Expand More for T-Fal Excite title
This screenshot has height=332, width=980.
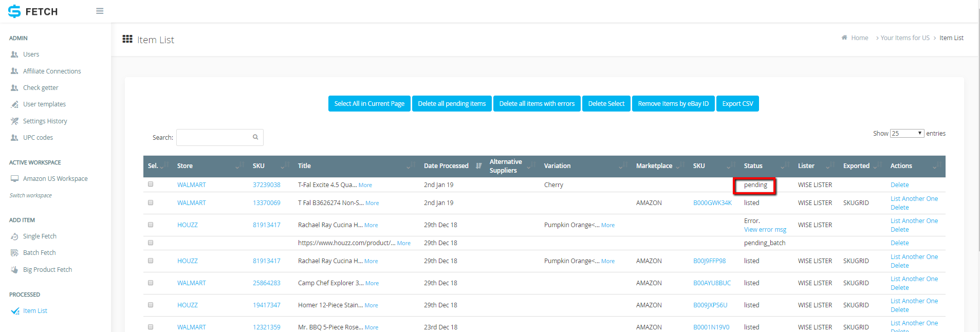click(365, 185)
